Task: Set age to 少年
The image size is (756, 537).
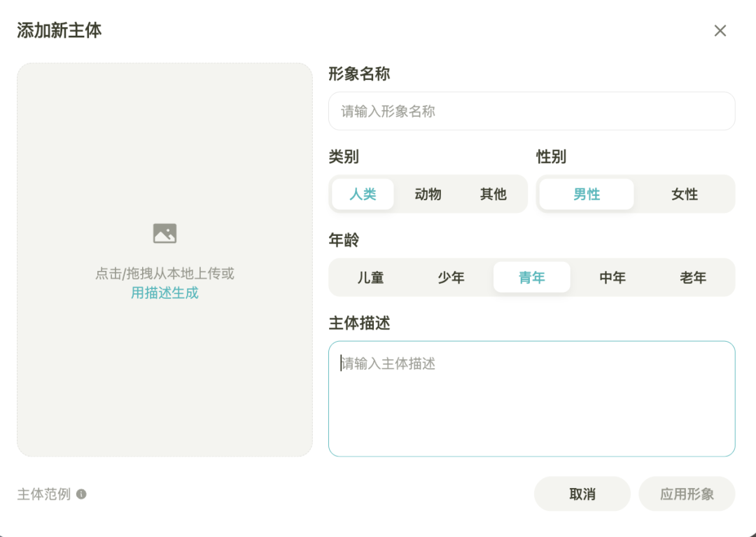Action: [x=451, y=278]
